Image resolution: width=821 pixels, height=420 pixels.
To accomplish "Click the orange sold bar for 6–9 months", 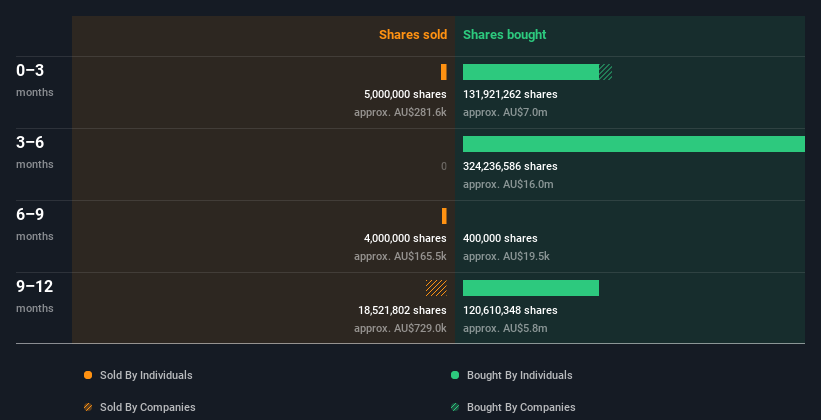I will point(445,216).
